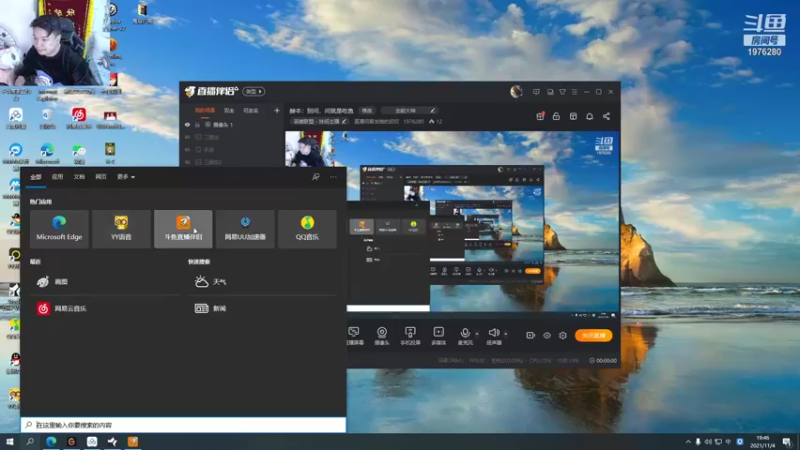The width and height of the screenshot is (800, 450).
Task: Click the unlock padlock icon above preview
Action: point(556,116)
